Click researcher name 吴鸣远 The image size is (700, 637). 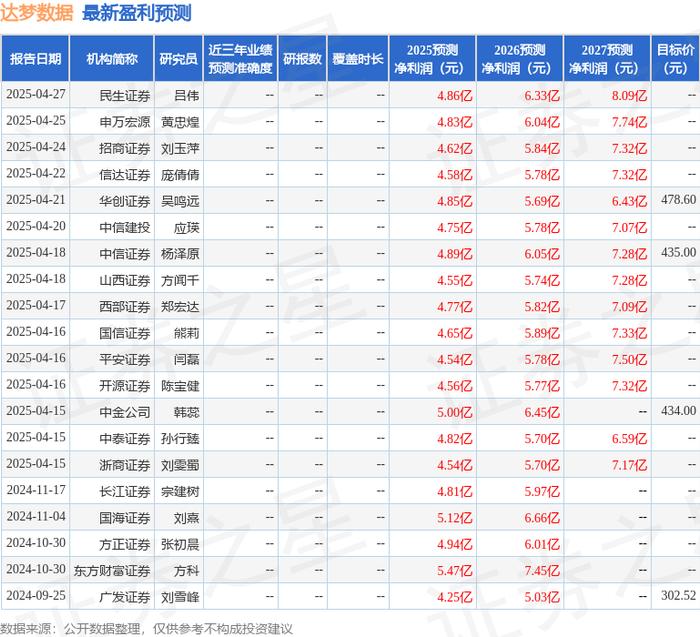[x=180, y=201]
